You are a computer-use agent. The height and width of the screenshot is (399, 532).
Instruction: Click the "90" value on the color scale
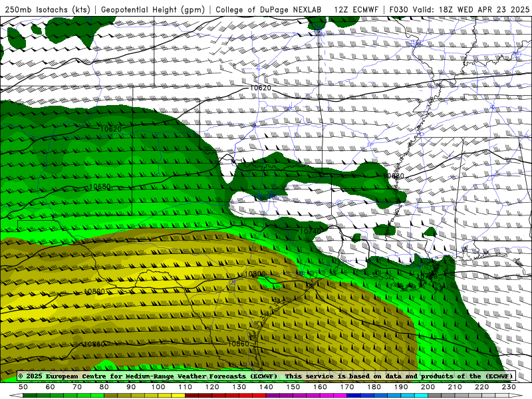click(x=131, y=387)
